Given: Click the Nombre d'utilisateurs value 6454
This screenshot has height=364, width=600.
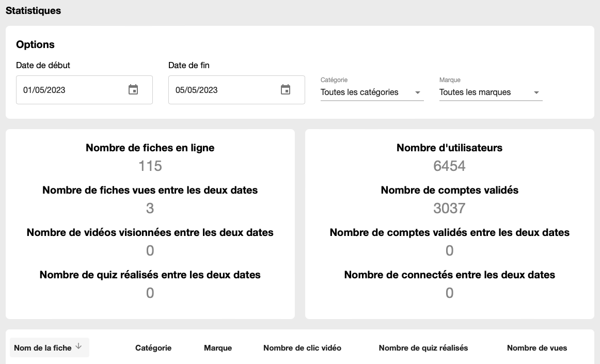Looking at the screenshot, I should (449, 166).
